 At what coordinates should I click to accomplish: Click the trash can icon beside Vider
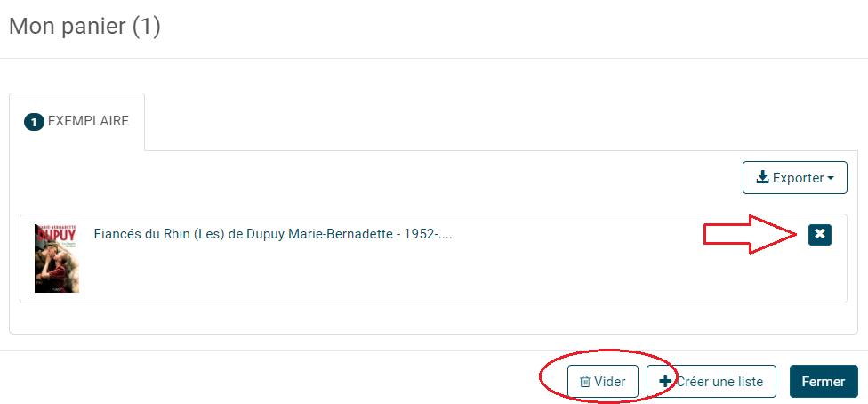pyautogui.click(x=584, y=382)
